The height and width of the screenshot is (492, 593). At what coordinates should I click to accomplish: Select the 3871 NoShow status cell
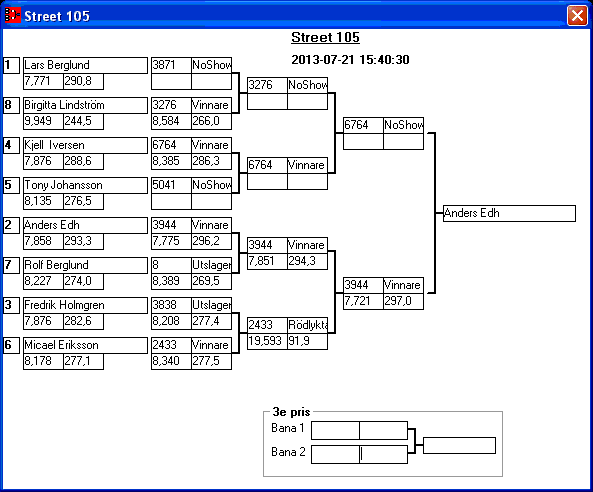[x=211, y=65]
